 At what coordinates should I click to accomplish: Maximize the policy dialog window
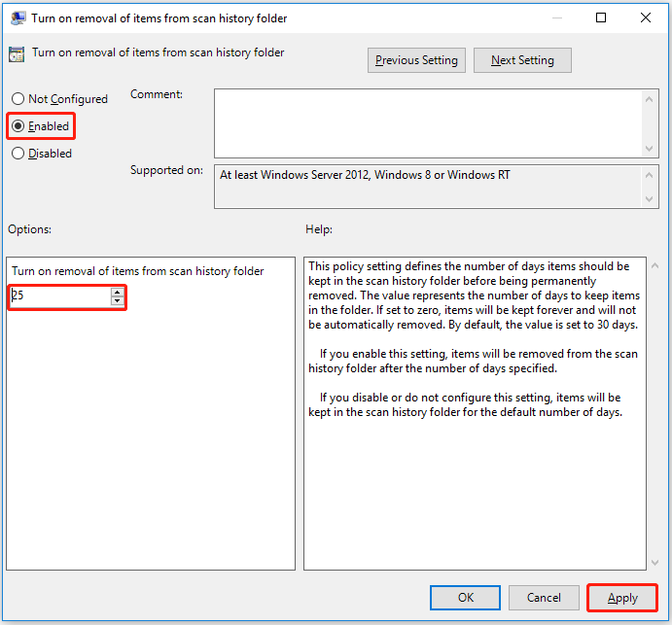tap(601, 17)
